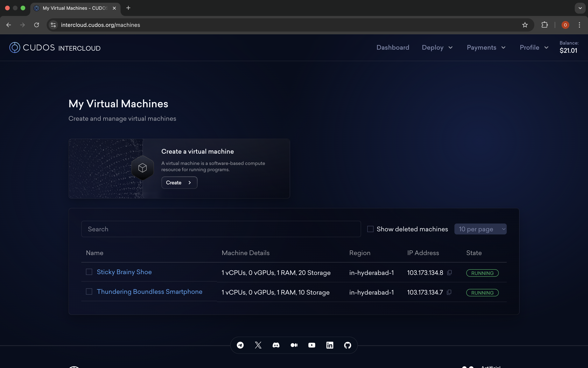The image size is (588, 368).
Task: Go forward in browser history
Action: (22, 25)
